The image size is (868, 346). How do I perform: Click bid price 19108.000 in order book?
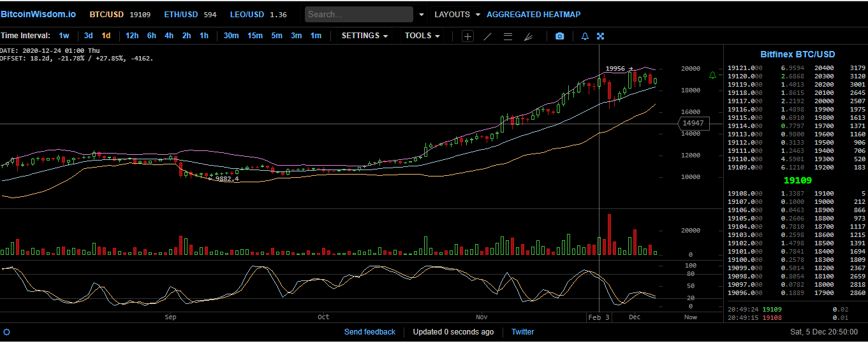pos(745,193)
